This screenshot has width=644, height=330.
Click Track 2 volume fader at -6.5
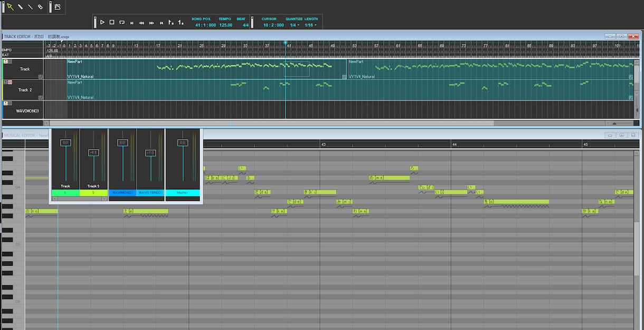click(x=93, y=153)
